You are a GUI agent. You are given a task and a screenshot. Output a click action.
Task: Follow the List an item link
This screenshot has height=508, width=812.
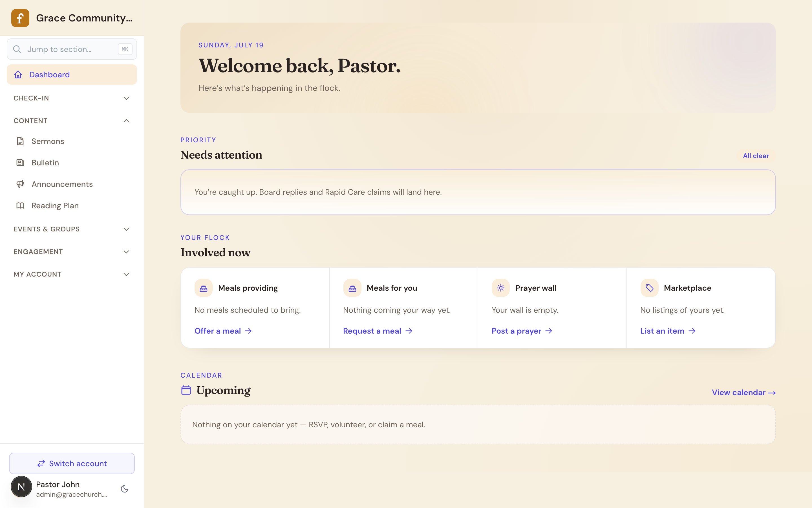[x=668, y=331]
